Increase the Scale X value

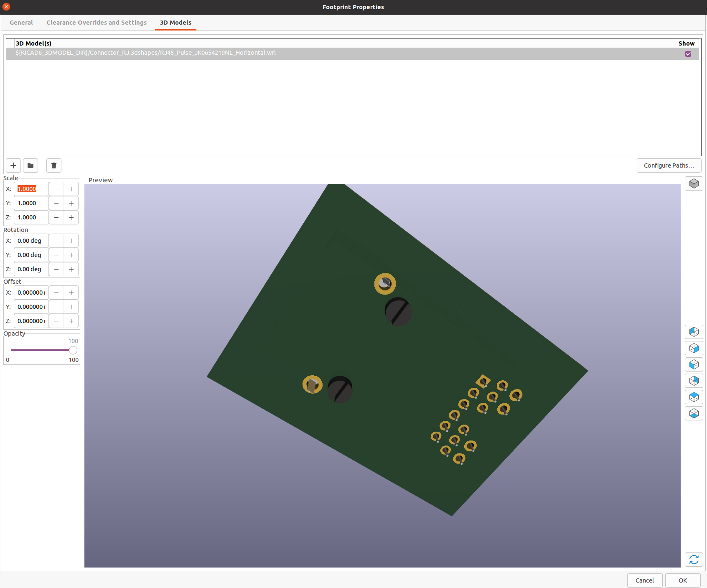(71, 189)
